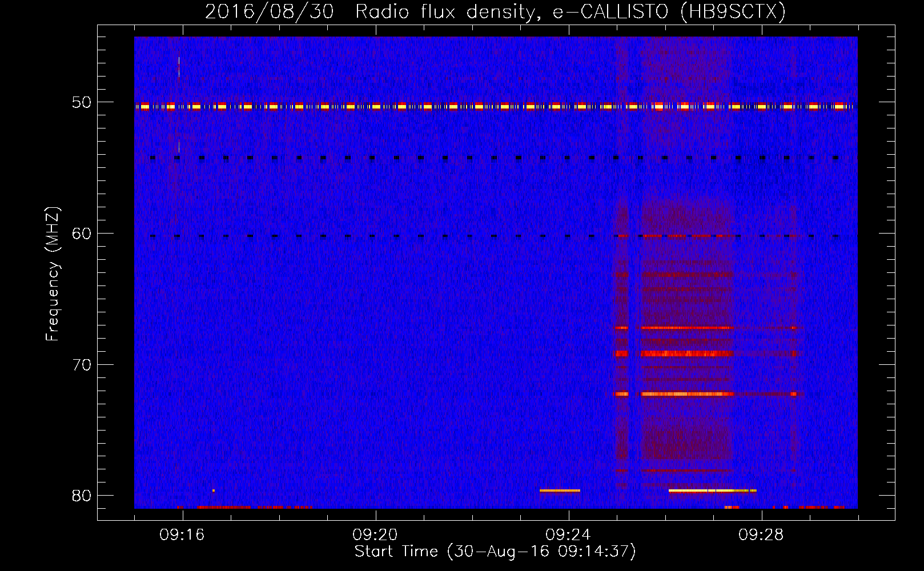Click the 80 frequency tick label
The width and height of the screenshot is (924, 571).
point(81,496)
